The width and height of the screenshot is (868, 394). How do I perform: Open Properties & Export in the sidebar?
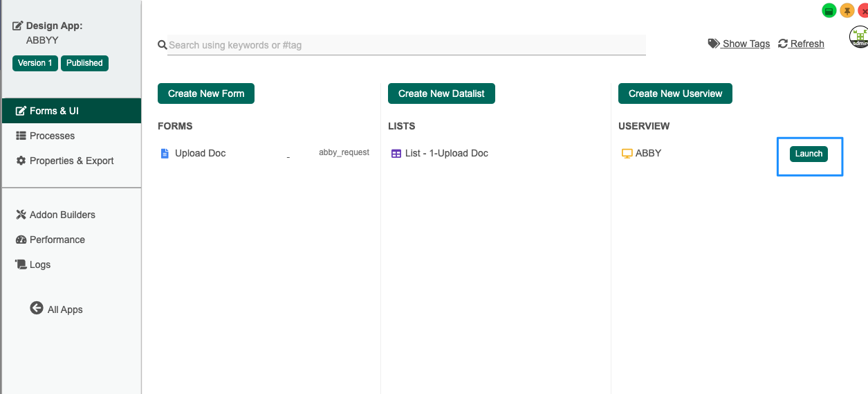(71, 161)
